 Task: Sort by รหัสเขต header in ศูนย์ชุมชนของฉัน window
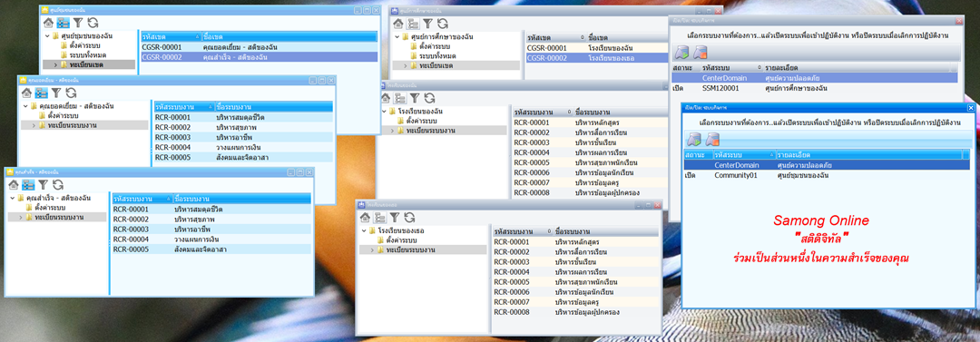click(171, 37)
